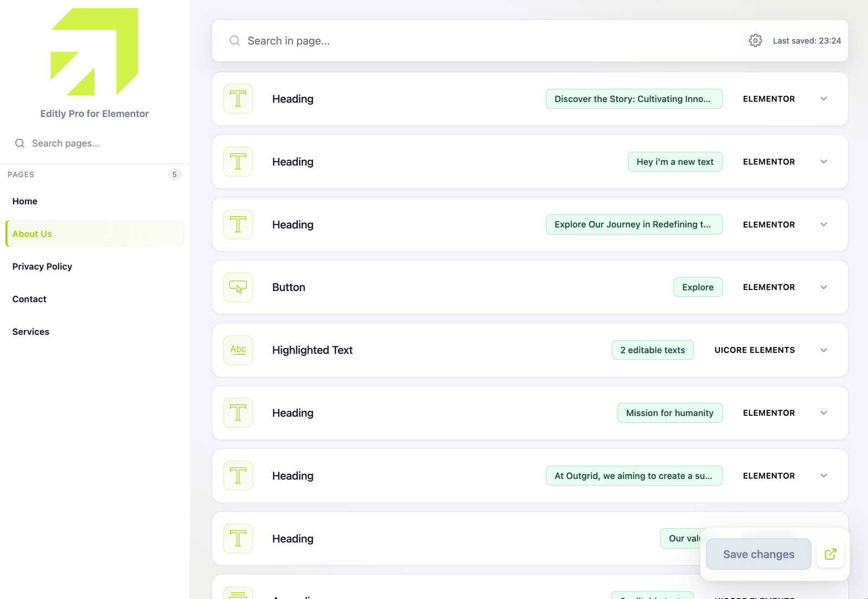Click the ELEMENTOR label on the Explore button row
The width and height of the screenshot is (868, 599).
769,287
